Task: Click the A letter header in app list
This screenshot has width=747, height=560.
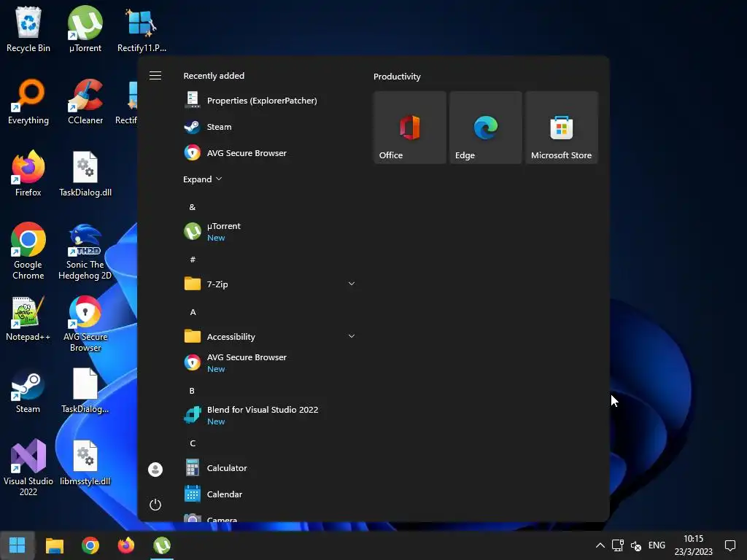Action: click(193, 312)
